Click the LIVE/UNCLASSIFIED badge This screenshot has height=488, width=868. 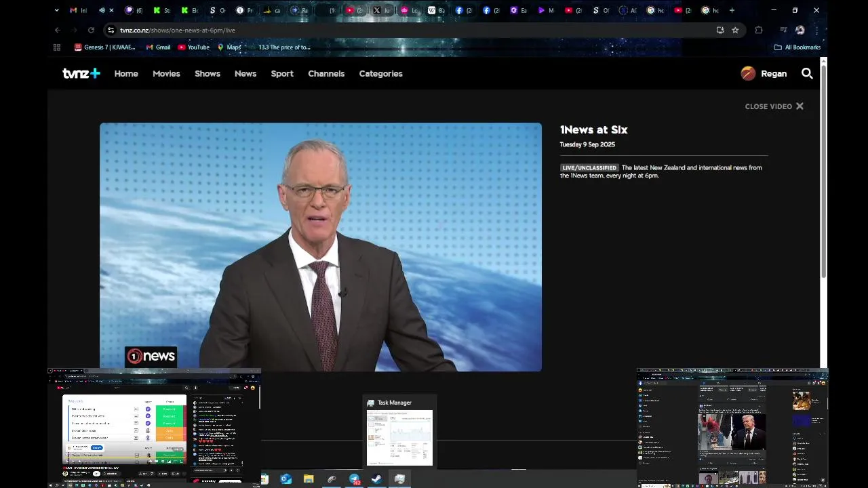click(589, 167)
